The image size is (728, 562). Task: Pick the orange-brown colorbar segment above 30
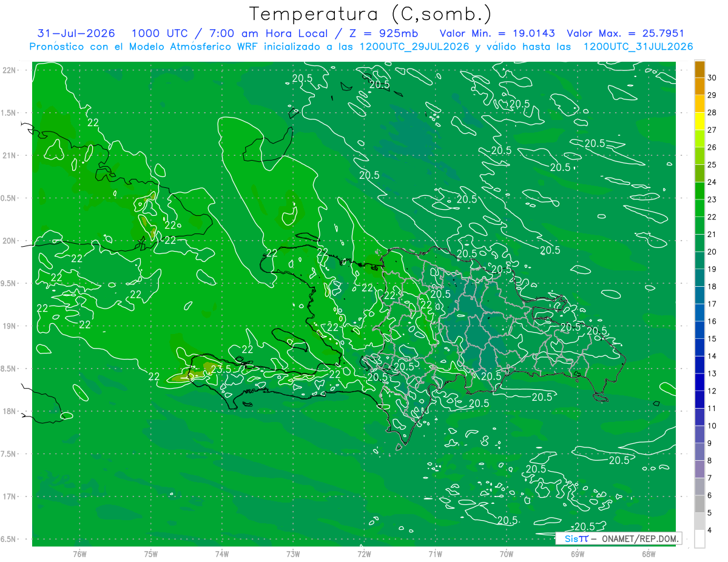[700, 69]
